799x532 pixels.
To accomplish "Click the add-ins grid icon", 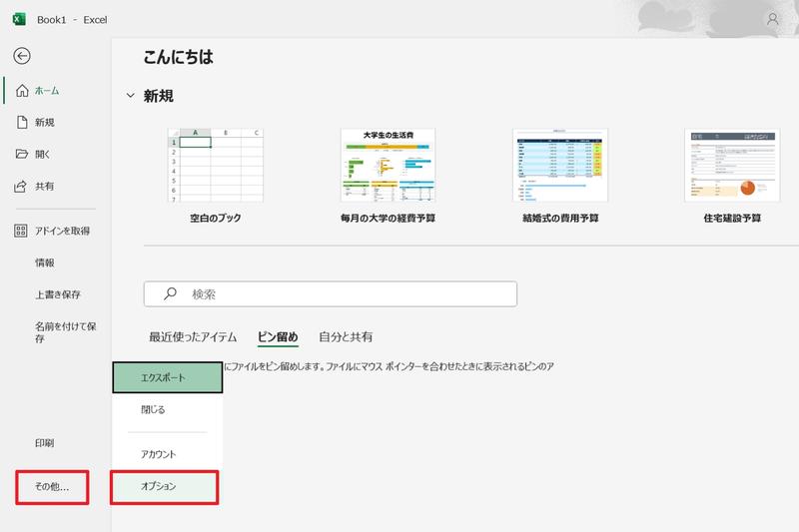I will (21, 231).
